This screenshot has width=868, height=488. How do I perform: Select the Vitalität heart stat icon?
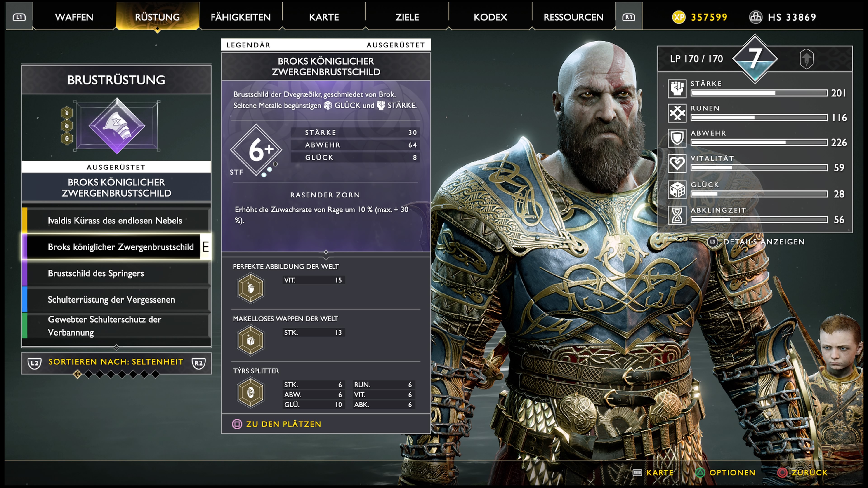coord(677,163)
